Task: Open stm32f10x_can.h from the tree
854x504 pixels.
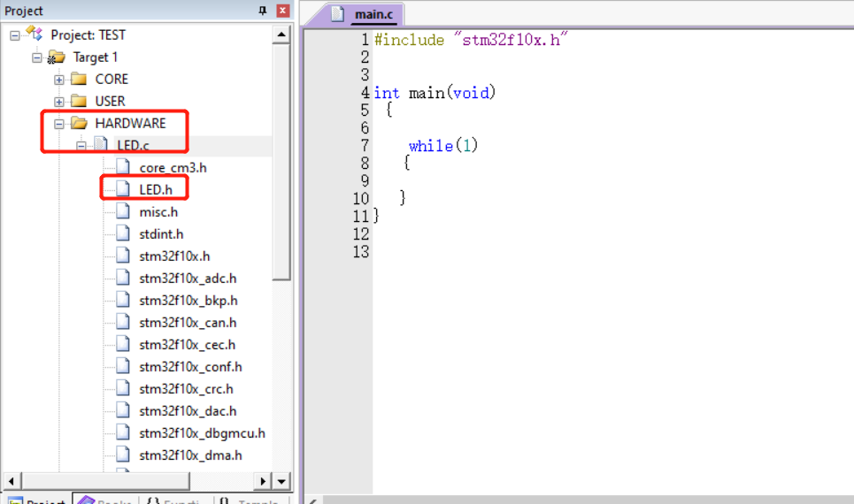Action: click(188, 322)
